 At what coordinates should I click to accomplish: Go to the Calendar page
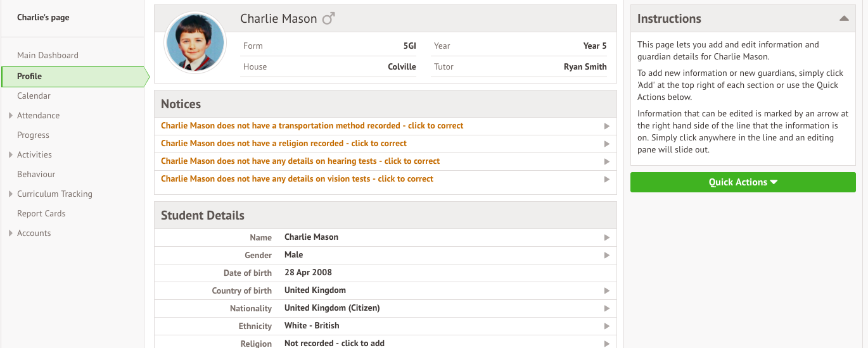click(34, 96)
